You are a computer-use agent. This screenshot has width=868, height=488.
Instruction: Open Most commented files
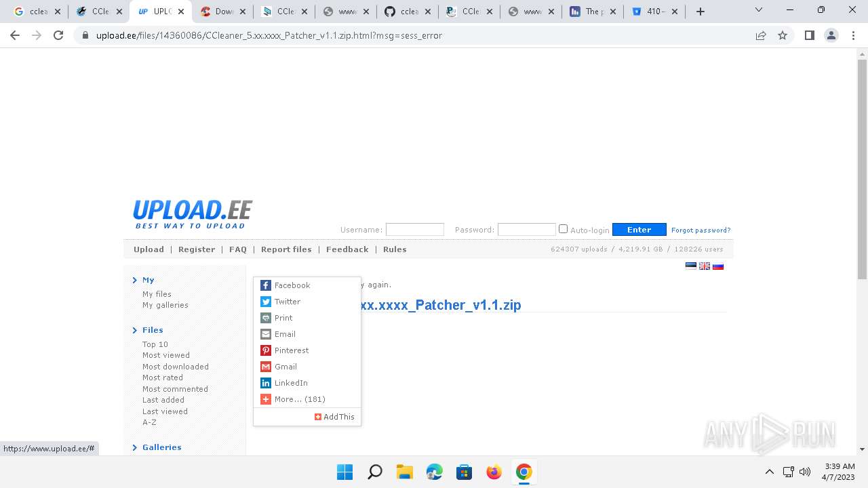tap(175, 389)
